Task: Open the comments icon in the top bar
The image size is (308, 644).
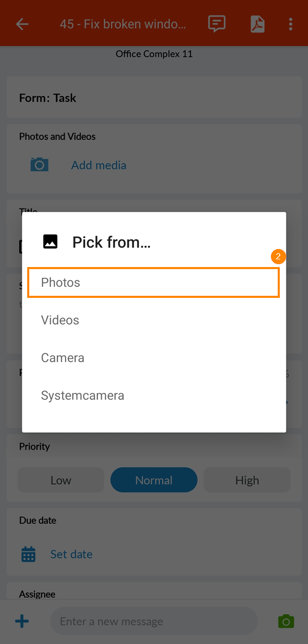Action: coord(216,24)
